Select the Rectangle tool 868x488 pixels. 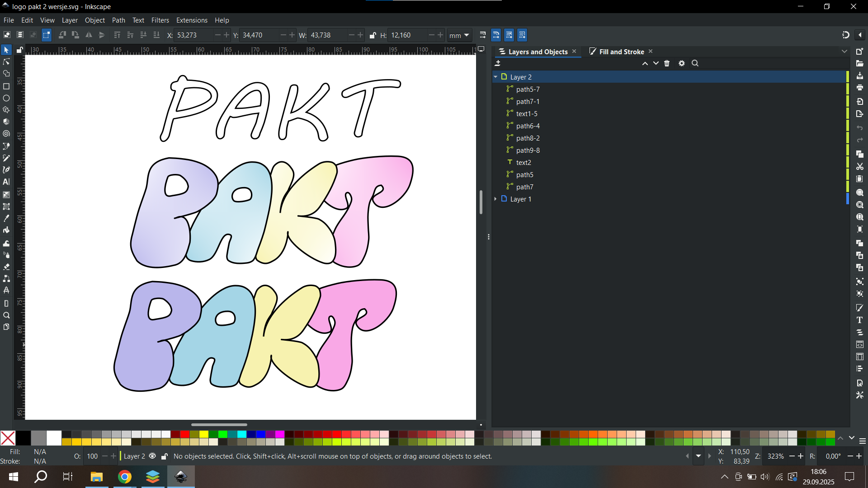[x=6, y=86]
